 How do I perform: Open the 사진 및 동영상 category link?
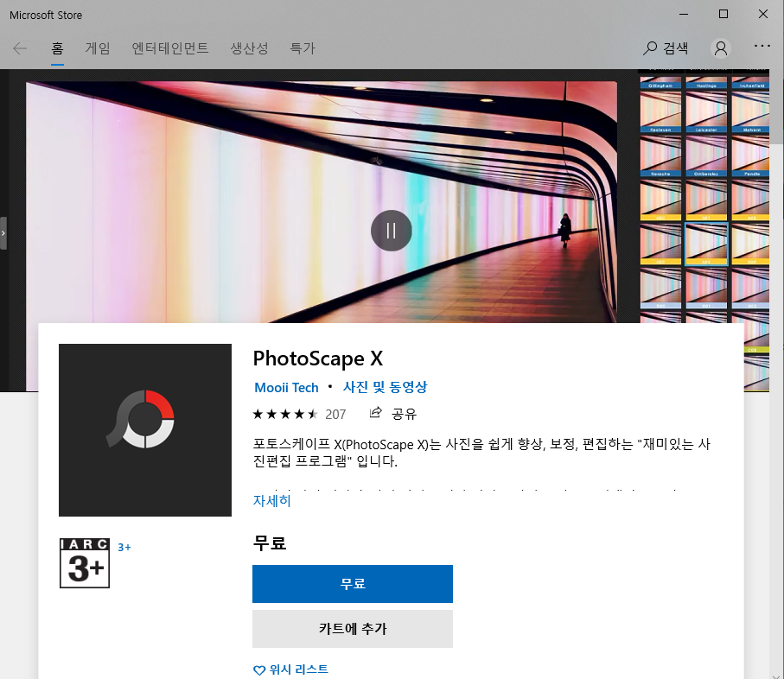click(385, 387)
